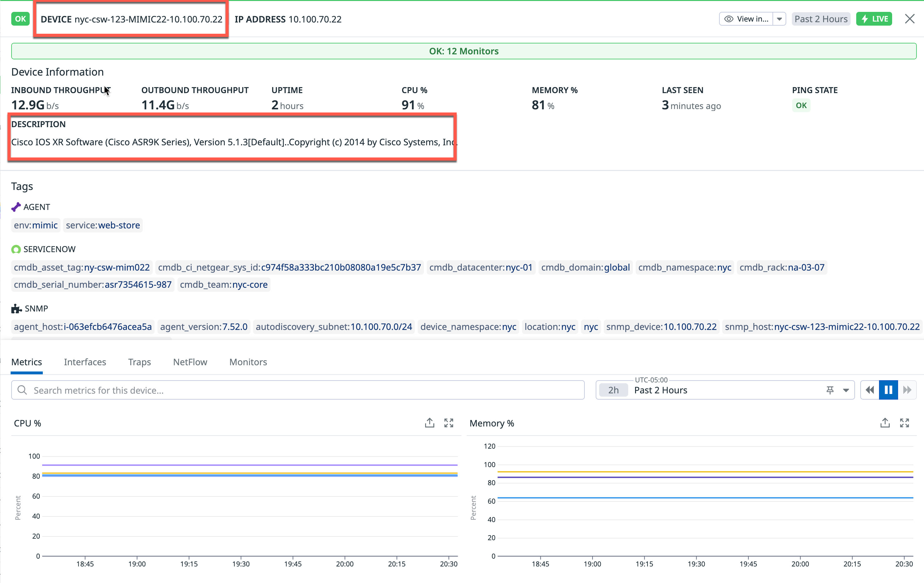Click the service:web-store tag

tap(102, 225)
